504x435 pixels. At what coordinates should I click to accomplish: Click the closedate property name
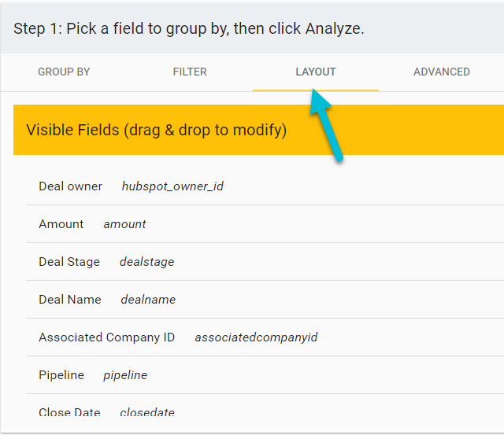(147, 412)
